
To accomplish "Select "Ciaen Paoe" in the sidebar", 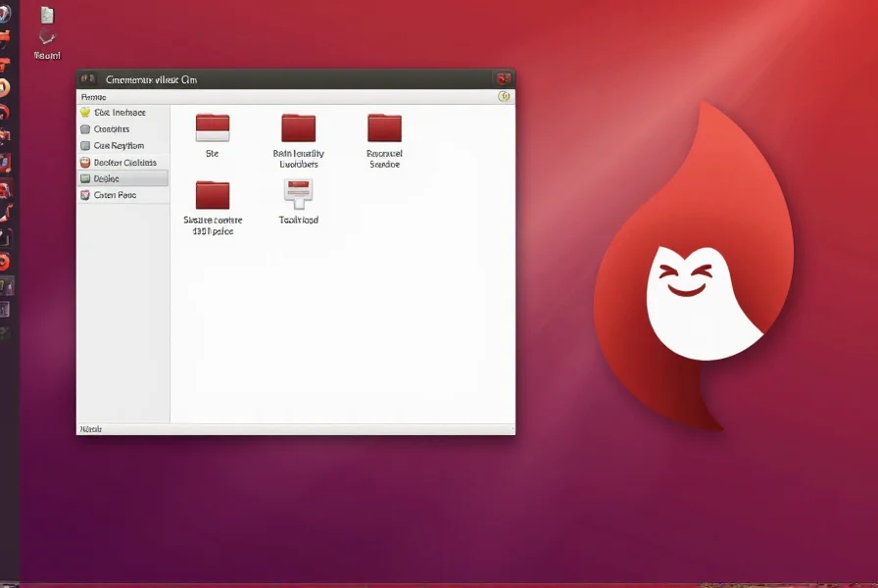I will click(x=115, y=195).
